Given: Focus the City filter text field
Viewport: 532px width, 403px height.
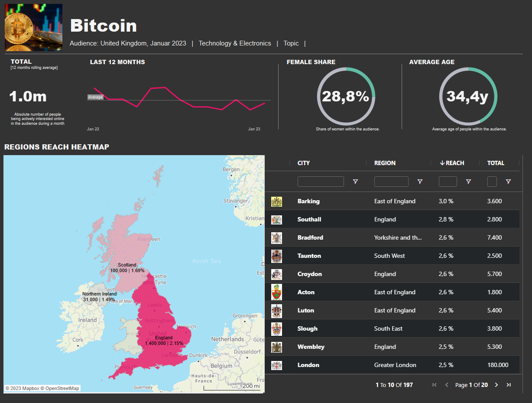Looking at the screenshot, I should pos(321,182).
